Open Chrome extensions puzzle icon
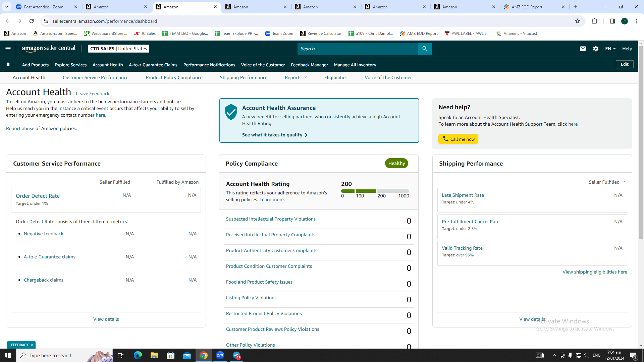Image resolution: width=644 pixels, height=362 pixels. [x=595, y=21]
